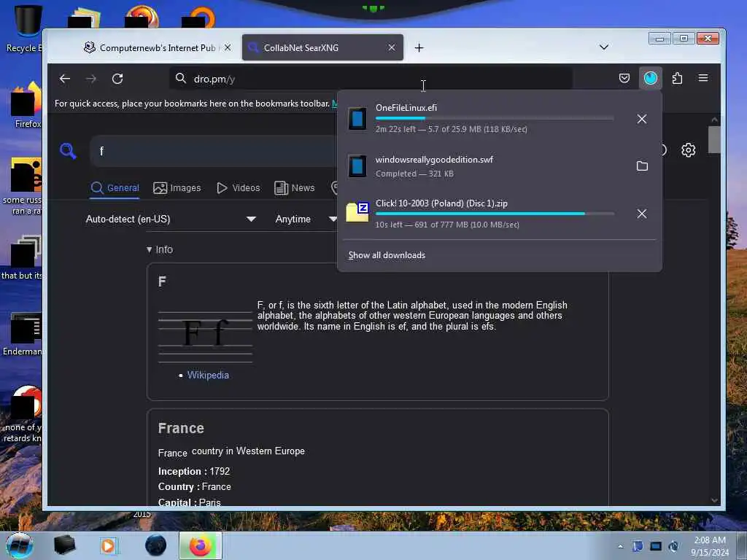This screenshot has width=747, height=560.
Task: Click the OneFileLinux.efi download name
Action: (x=406, y=108)
